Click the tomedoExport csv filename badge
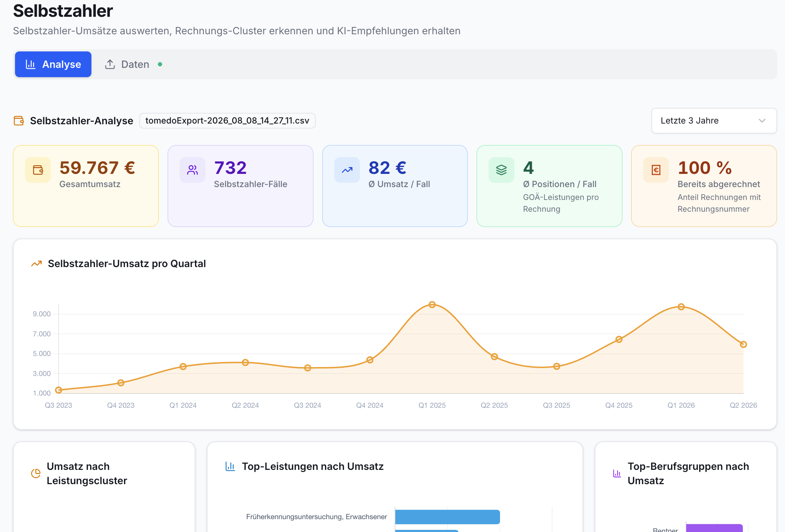785x532 pixels. [227, 121]
